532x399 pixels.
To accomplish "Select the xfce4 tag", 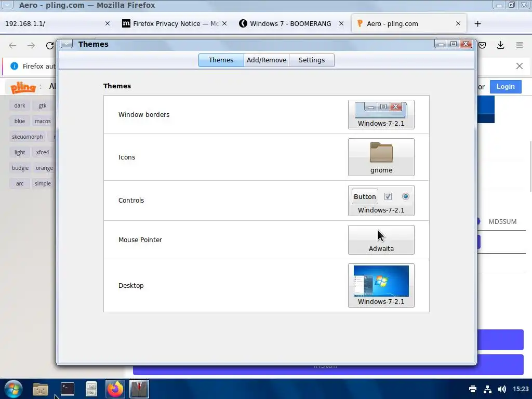I will click(x=43, y=152).
